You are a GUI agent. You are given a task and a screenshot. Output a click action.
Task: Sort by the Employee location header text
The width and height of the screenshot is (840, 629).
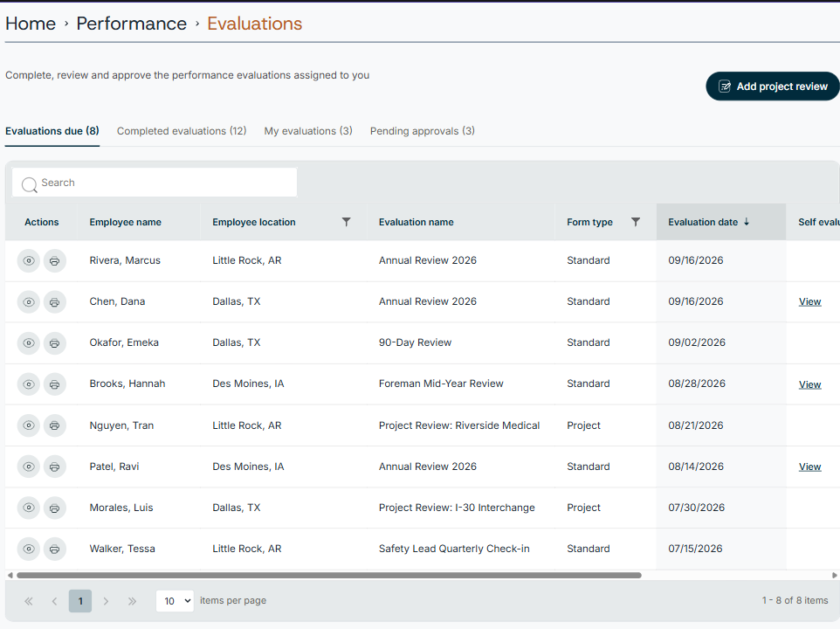coord(254,222)
